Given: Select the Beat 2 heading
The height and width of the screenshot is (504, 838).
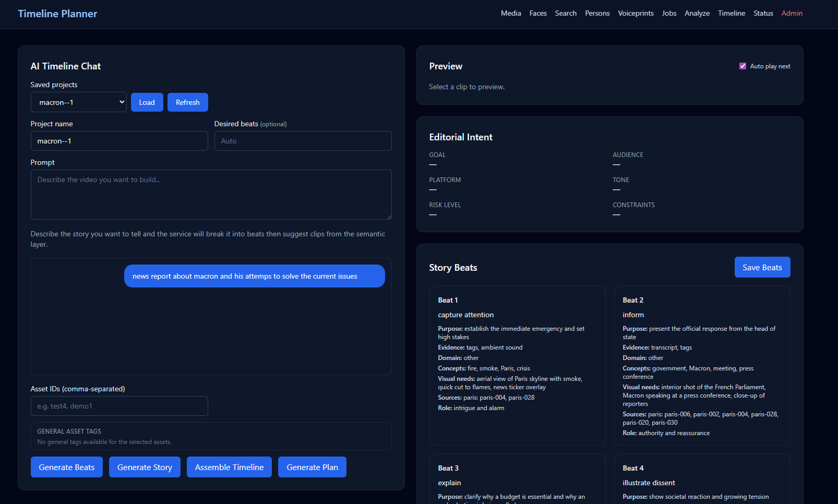Looking at the screenshot, I should [x=633, y=300].
